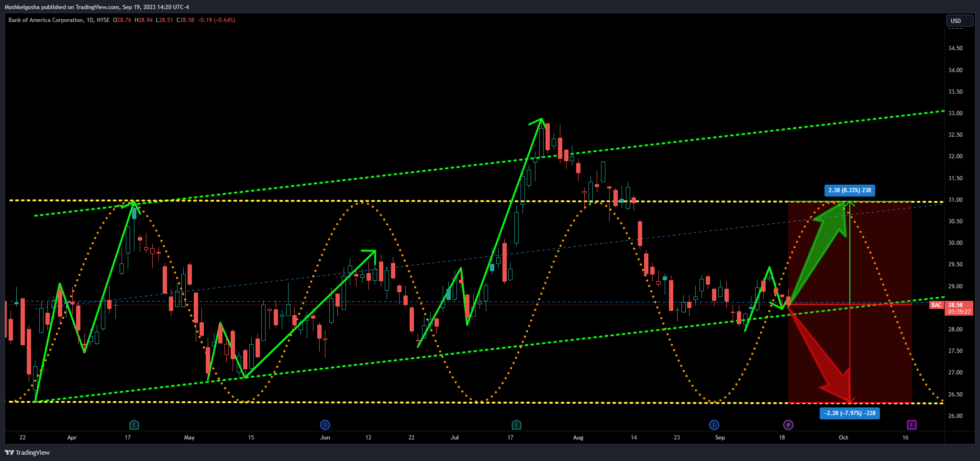Viewport: 980px width, 461px height.
Task: Click the Jun date axis label
Action: tap(325, 438)
